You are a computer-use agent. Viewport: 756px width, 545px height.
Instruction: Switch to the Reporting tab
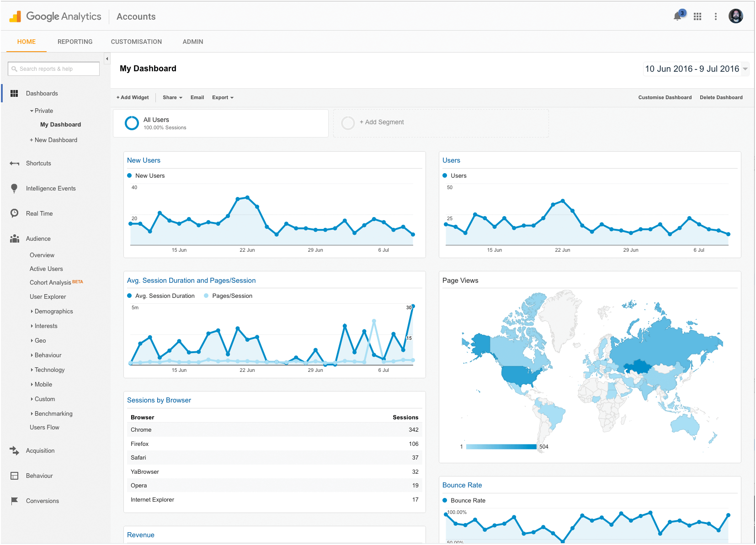(x=75, y=42)
